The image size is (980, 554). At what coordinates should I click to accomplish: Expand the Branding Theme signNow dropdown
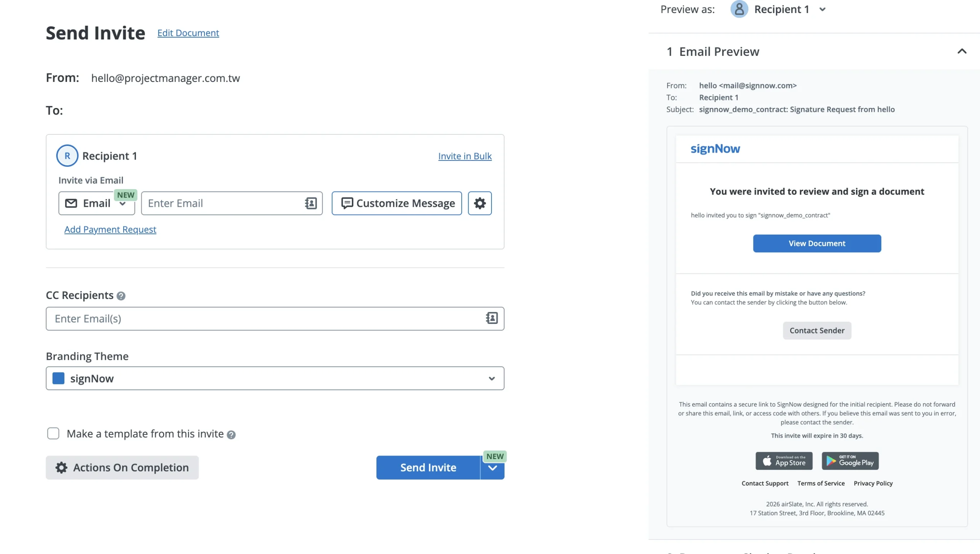click(x=492, y=378)
